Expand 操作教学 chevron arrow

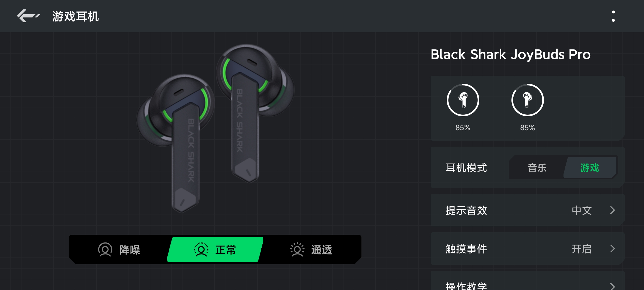click(612, 286)
